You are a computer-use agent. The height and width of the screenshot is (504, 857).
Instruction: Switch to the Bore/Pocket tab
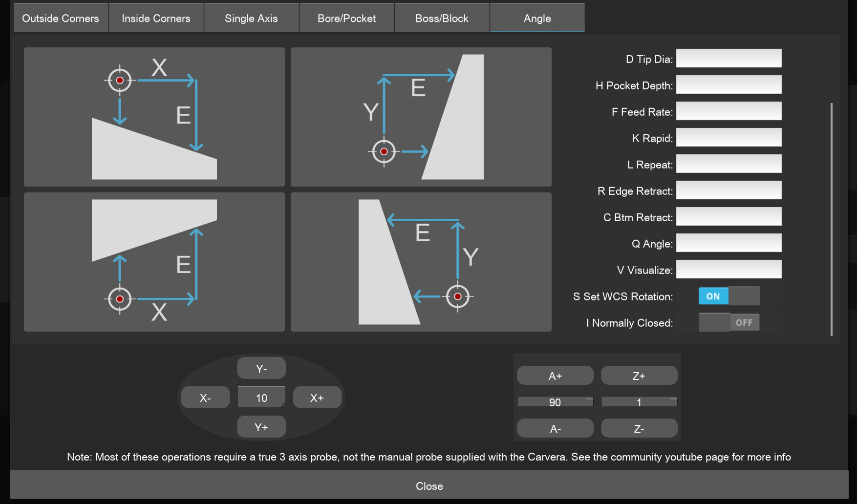(346, 18)
